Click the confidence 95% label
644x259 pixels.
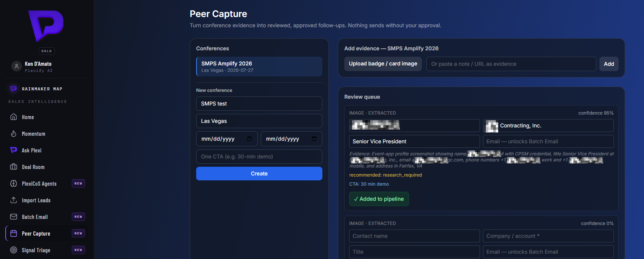click(596, 113)
